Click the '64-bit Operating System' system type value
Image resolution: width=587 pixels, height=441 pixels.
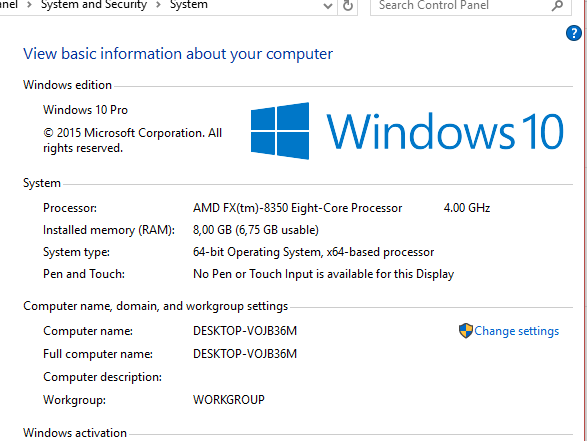click(313, 252)
